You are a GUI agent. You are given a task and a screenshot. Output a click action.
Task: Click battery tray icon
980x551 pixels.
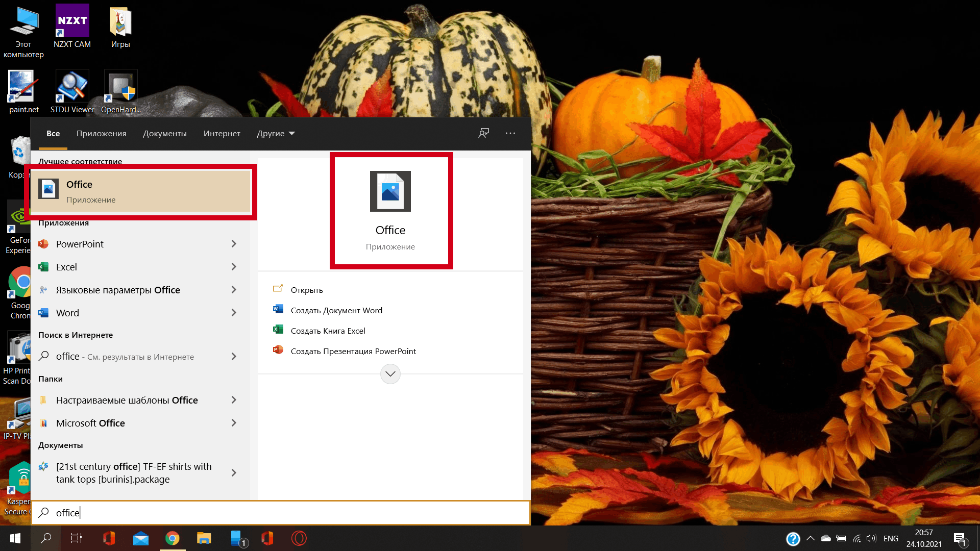841,539
